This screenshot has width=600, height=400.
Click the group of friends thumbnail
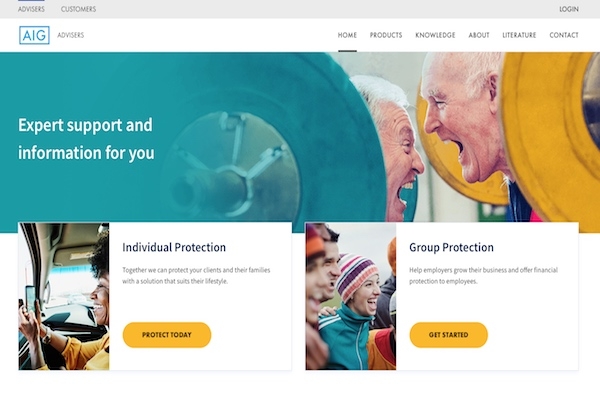pos(351,296)
